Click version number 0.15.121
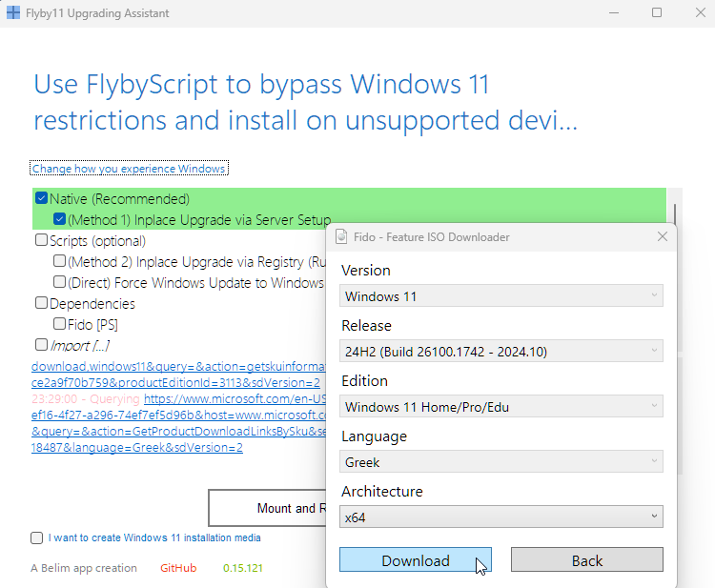Image resolution: width=715 pixels, height=588 pixels. point(242,568)
